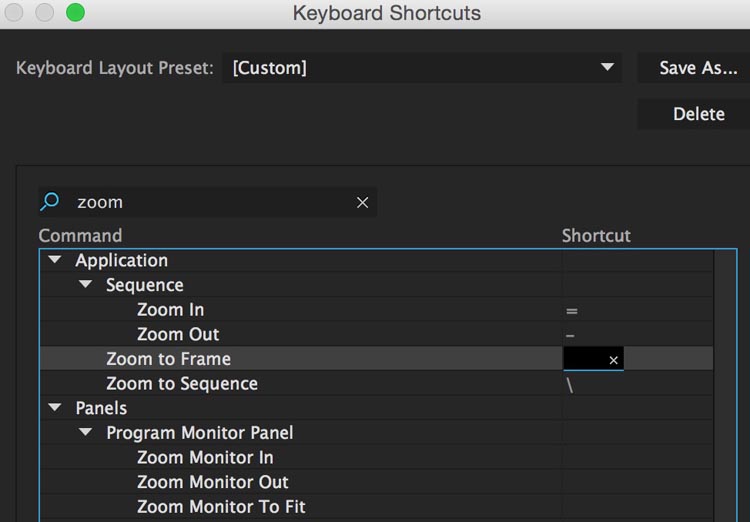Select the Zoom Monitor Out command
Screen dimensions: 750x522
pyautogui.click(x=213, y=482)
